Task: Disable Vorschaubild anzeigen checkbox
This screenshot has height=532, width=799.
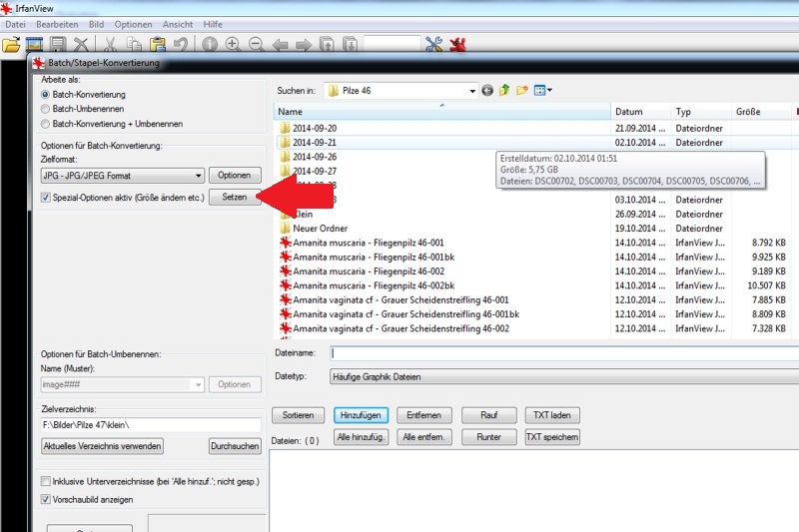Action: click(46, 499)
